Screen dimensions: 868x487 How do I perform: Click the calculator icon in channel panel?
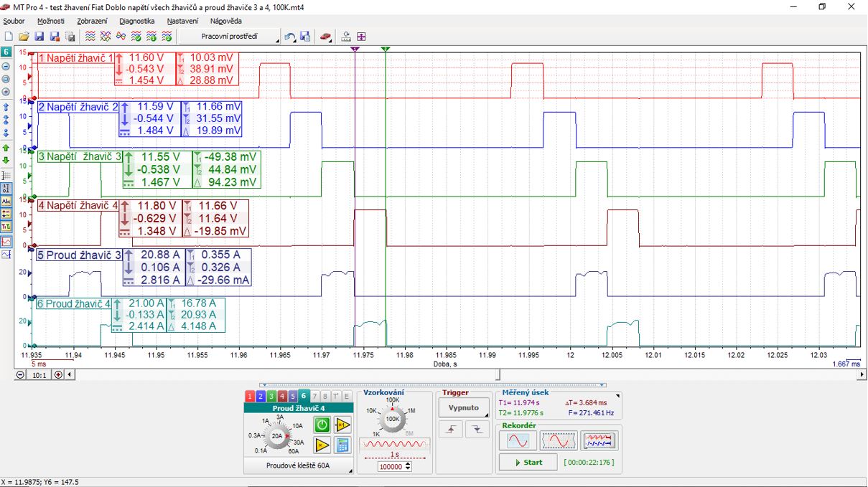pyautogui.click(x=342, y=445)
